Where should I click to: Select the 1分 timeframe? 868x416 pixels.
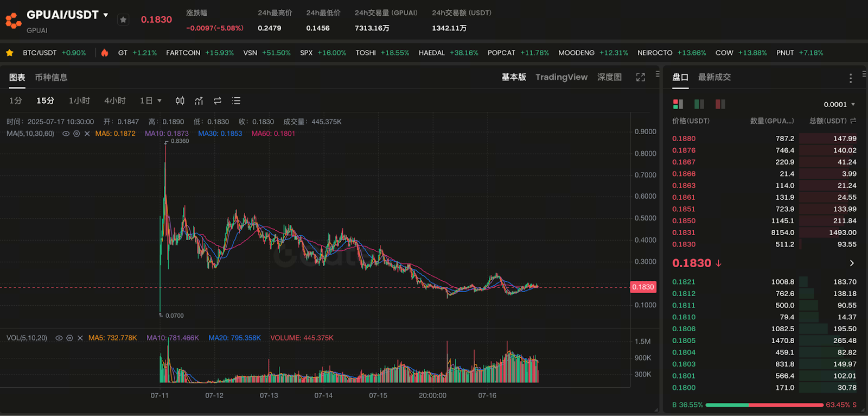15,100
